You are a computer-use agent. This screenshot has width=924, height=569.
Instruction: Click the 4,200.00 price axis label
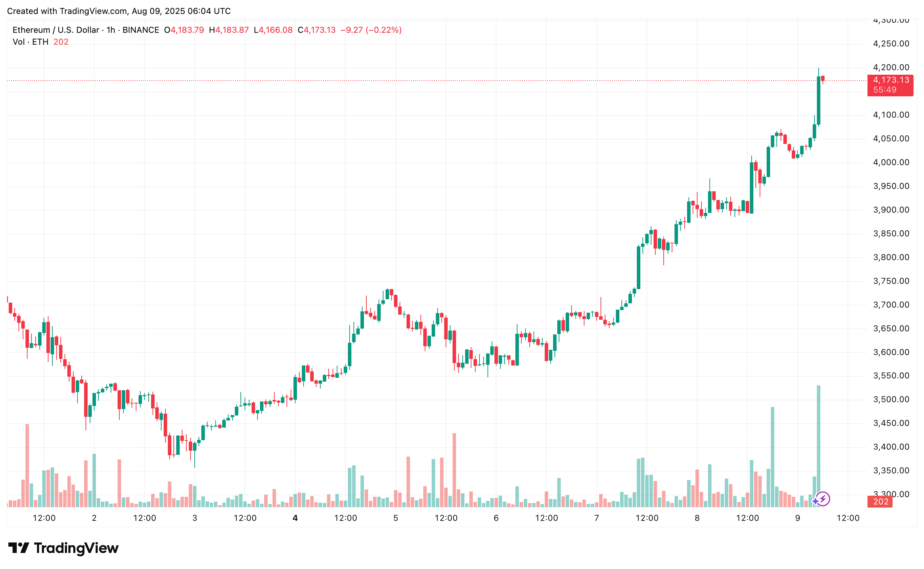tap(891, 67)
